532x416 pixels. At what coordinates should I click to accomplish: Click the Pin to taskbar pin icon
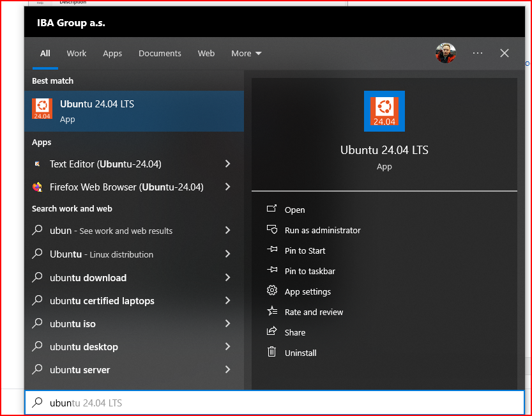[x=272, y=270]
